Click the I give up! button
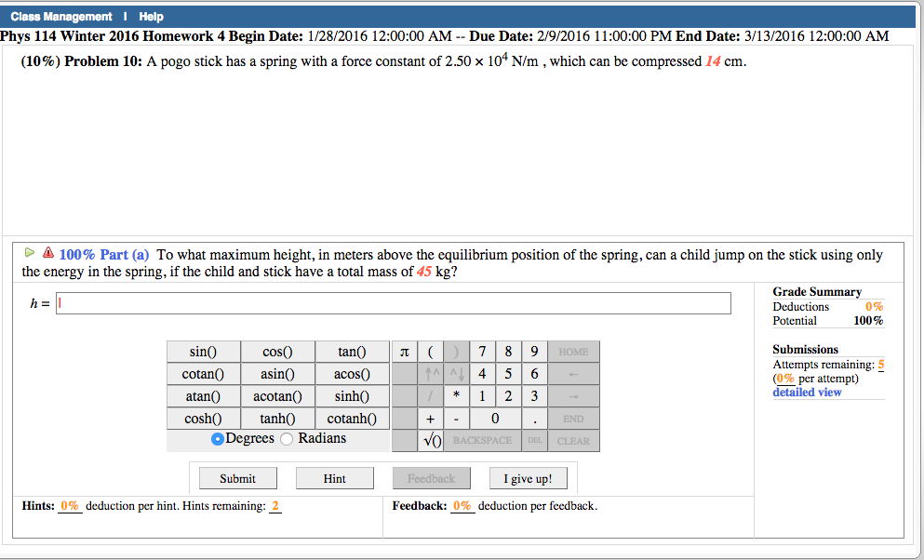924x560 pixels. 528,478
